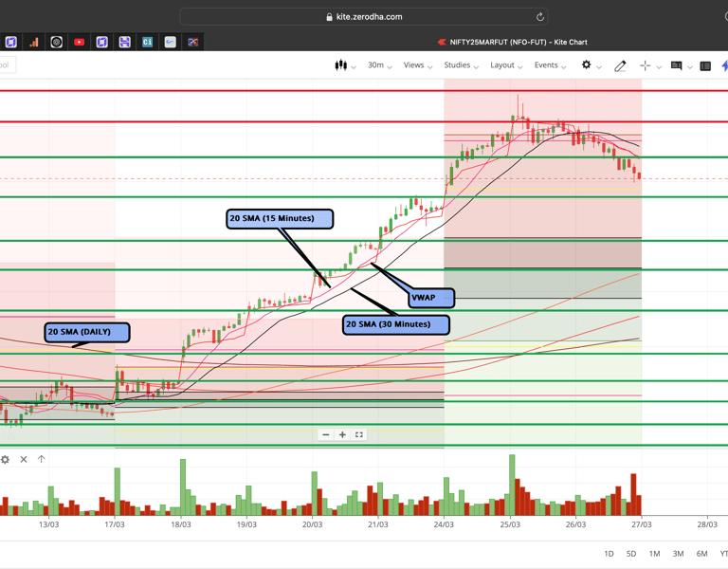
Task: Select the 1D range button
Action: [x=609, y=554]
